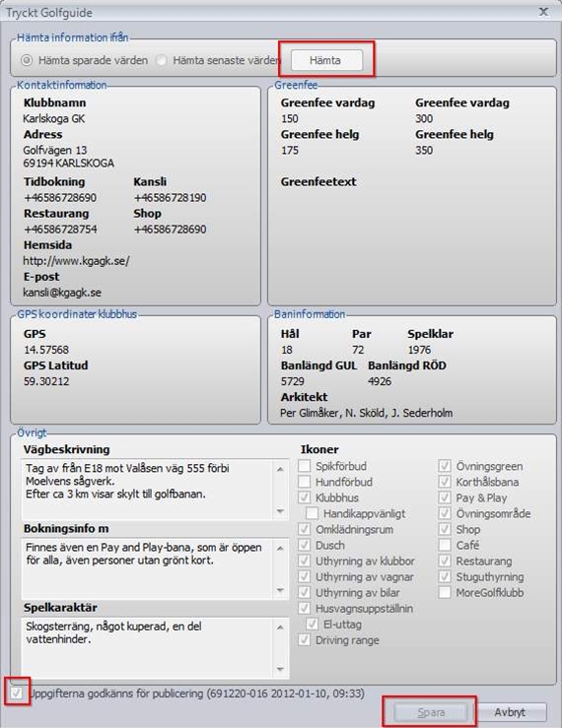
Task: Click the Avbryt button
Action: tap(510, 712)
